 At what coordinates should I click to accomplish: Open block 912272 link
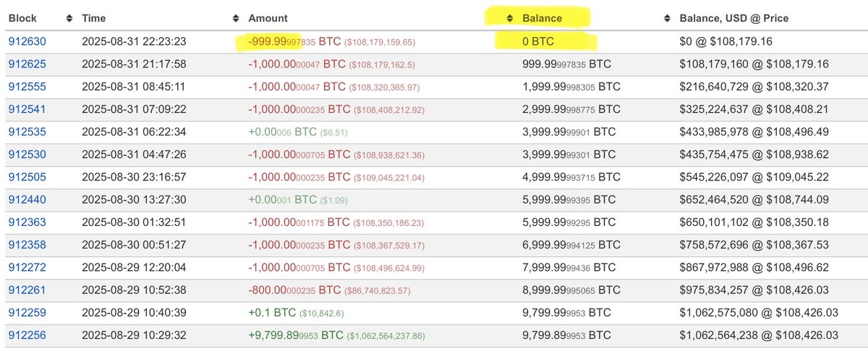[27, 267]
